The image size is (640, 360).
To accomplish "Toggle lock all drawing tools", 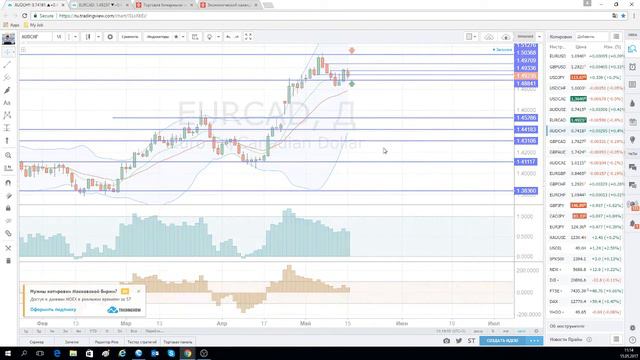I will tap(8, 208).
